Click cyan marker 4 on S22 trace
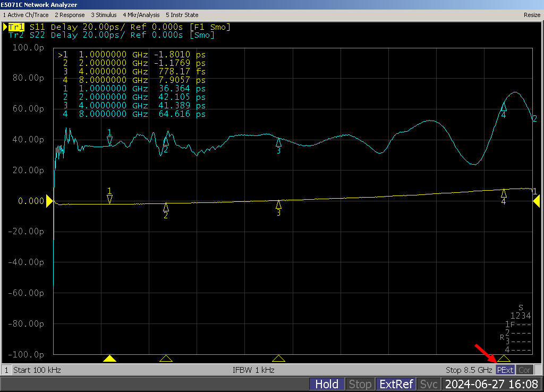The width and height of the screenshot is (544, 392). pyautogui.click(x=503, y=107)
